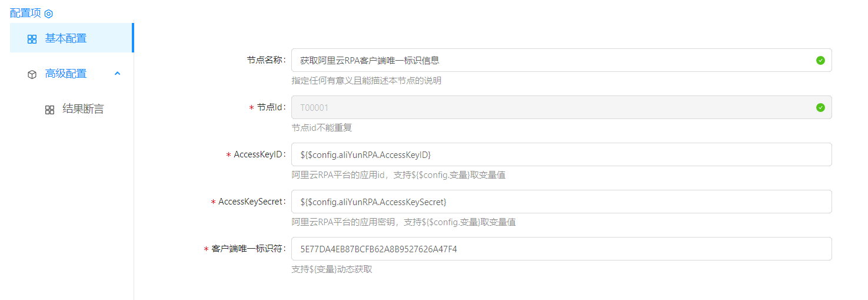Select the 基本配置 menu item
Viewport: 868px width, 300px height.
coord(66,38)
